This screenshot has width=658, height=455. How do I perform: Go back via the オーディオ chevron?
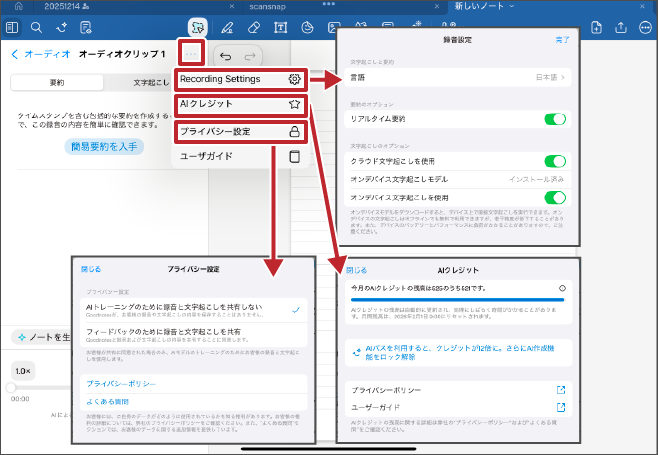[14, 54]
